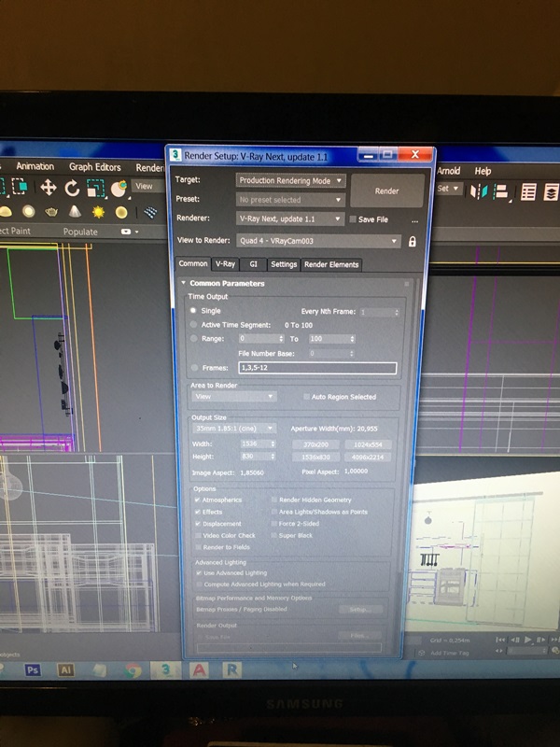Open Photoshop from the taskbar
The height and width of the screenshot is (747, 560).
click(x=33, y=669)
